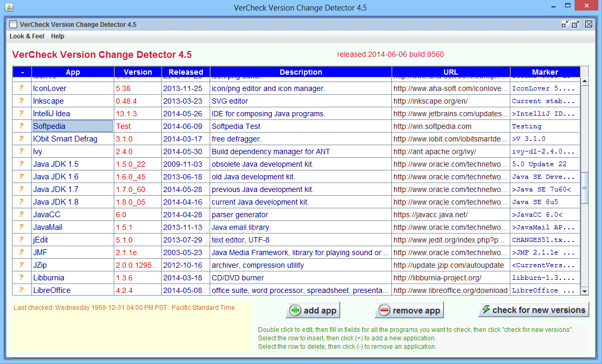Select 'Build dependency manager for ANT' description
This screenshot has height=364, width=602.
(301, 151)
